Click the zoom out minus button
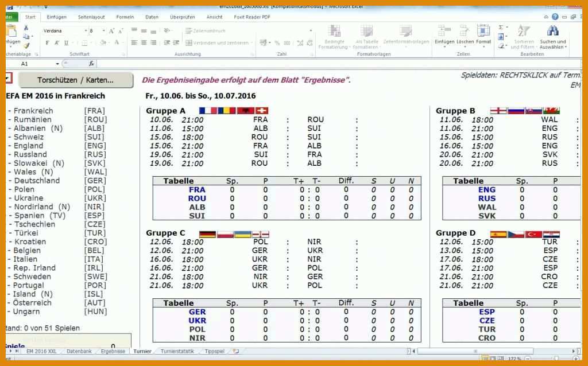Screen dimensions: 588x366 528,359
